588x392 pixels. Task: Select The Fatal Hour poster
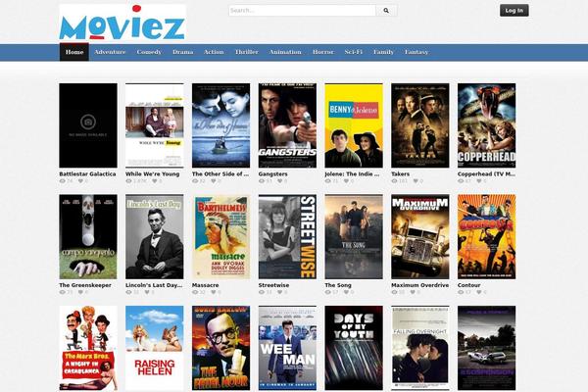(x=220, y=348)
